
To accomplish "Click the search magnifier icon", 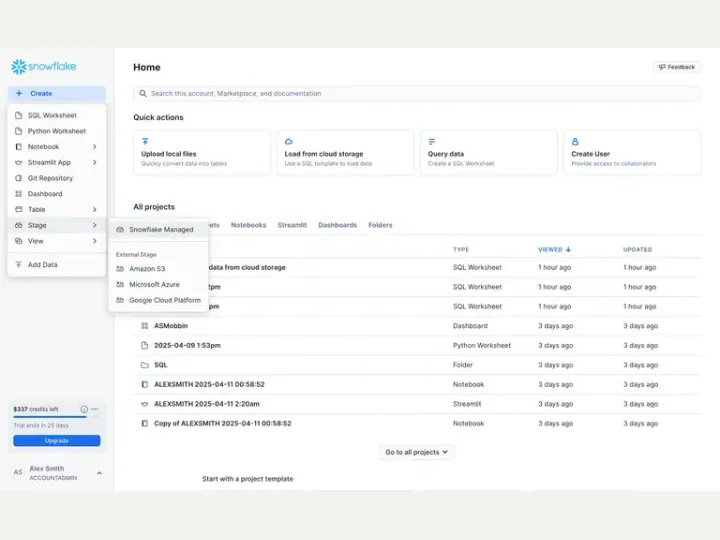I will [x=143, y=93].
